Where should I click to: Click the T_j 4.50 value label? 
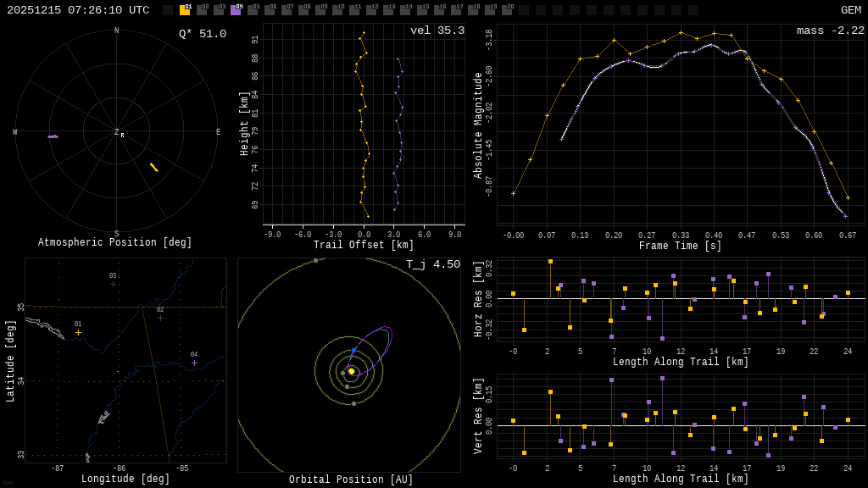coord(433,264)
